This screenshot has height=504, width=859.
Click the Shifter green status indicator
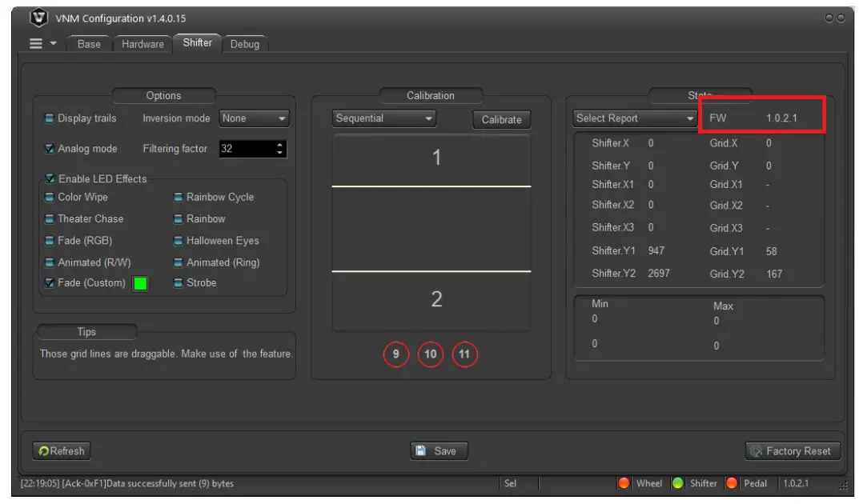click(677, 483)
